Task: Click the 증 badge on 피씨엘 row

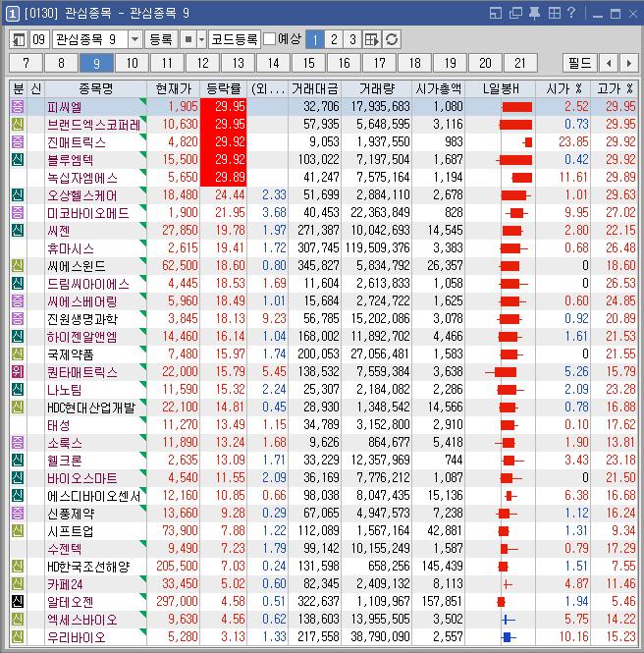Action: [x=18, y=107]
